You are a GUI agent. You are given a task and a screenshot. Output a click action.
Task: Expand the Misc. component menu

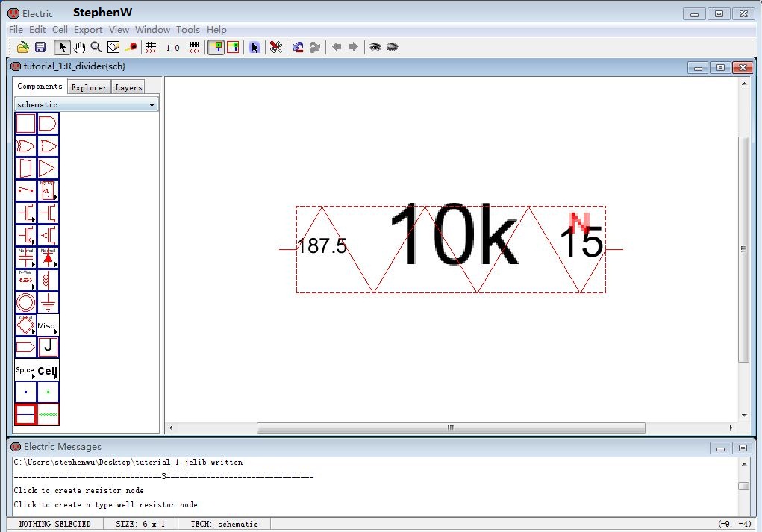pyautogui.click(x=48, y=325)
